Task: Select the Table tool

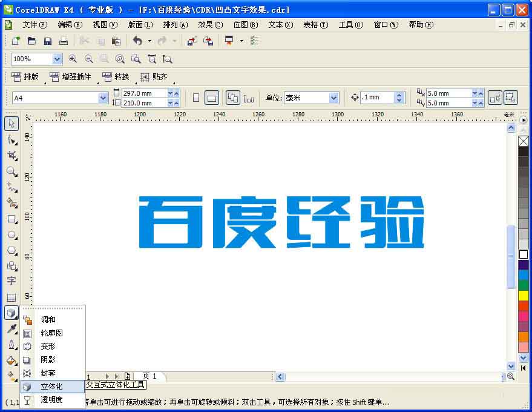Action: click(11, 297)
